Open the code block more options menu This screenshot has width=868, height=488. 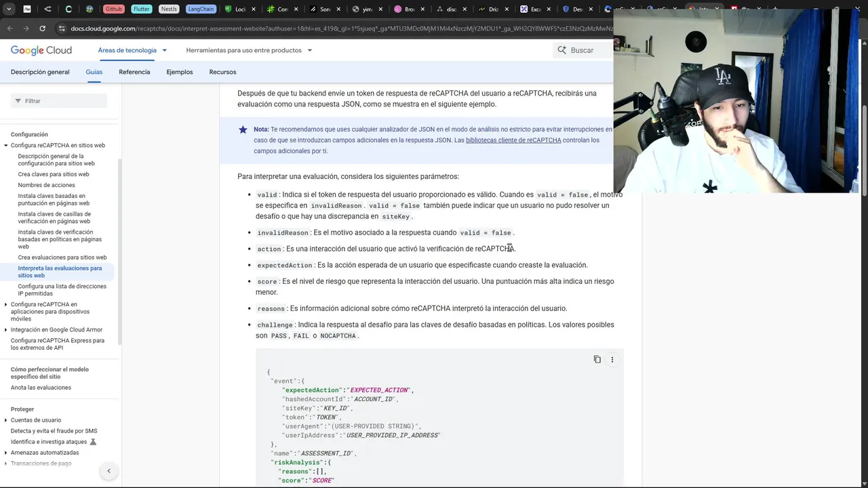[612, 359]
